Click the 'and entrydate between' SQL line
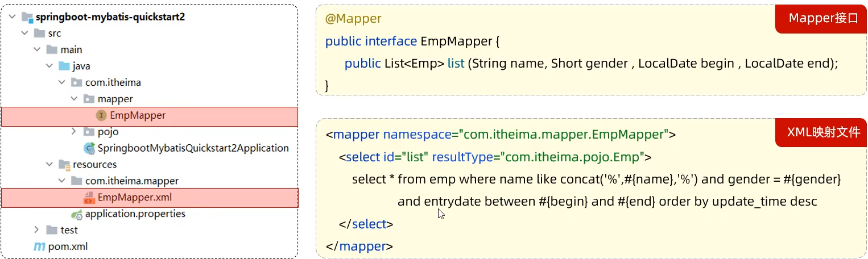Screen dimensions: 868x259 coord(607,201)
